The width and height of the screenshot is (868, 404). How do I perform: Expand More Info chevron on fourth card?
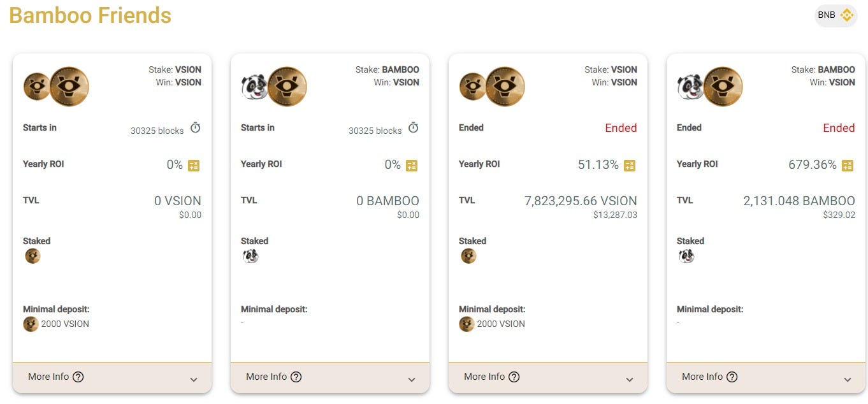pyautogui.click(x=848, y=380)
